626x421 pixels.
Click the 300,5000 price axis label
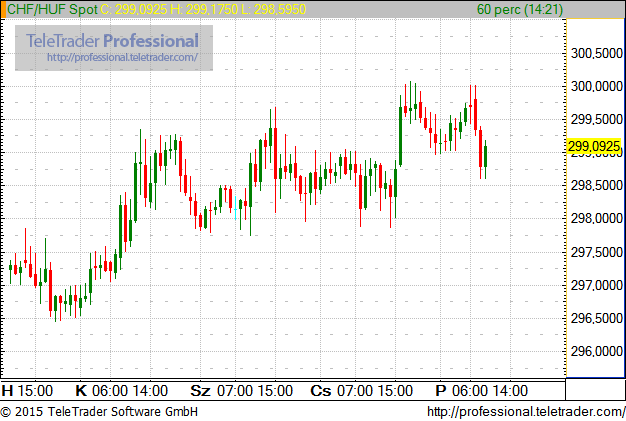pyautogui.click(x=596, y=53)
